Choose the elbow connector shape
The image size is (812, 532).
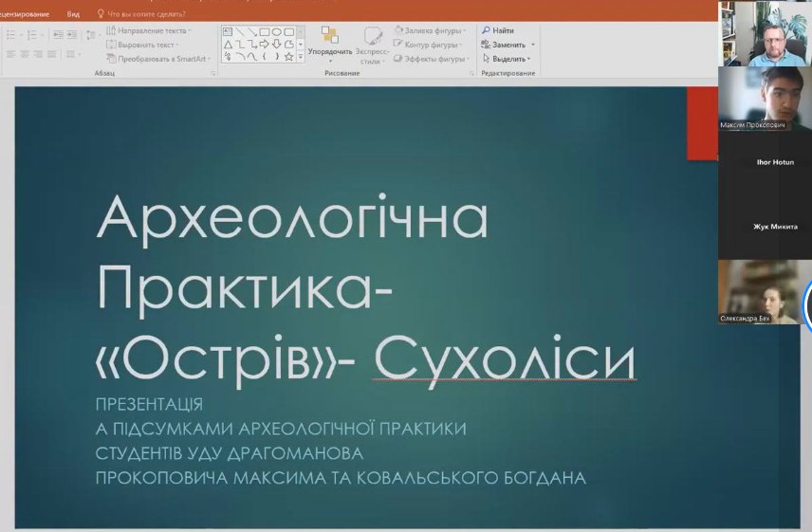point(240,45)
